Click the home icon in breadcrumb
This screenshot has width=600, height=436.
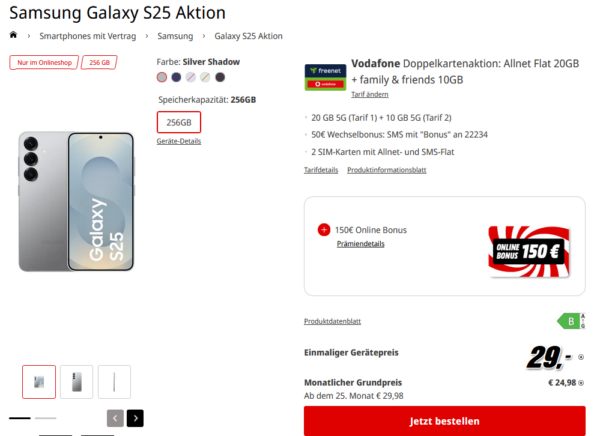[x=14, y=35]
